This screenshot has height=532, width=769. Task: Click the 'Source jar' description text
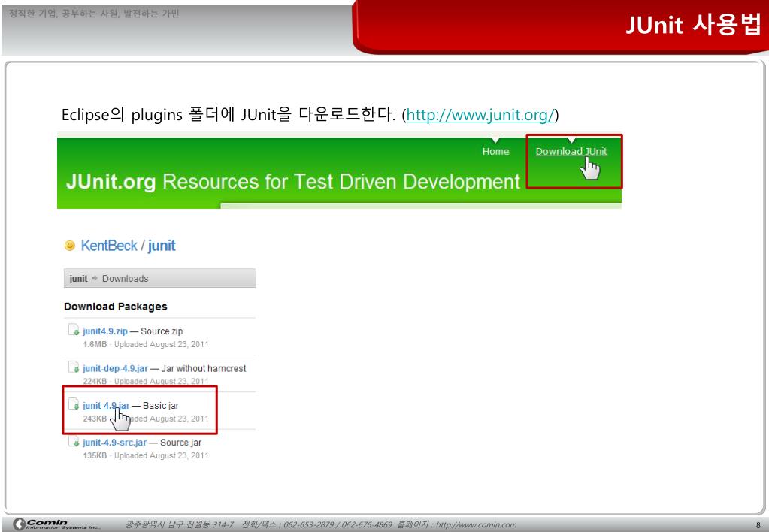pos(181,443)
